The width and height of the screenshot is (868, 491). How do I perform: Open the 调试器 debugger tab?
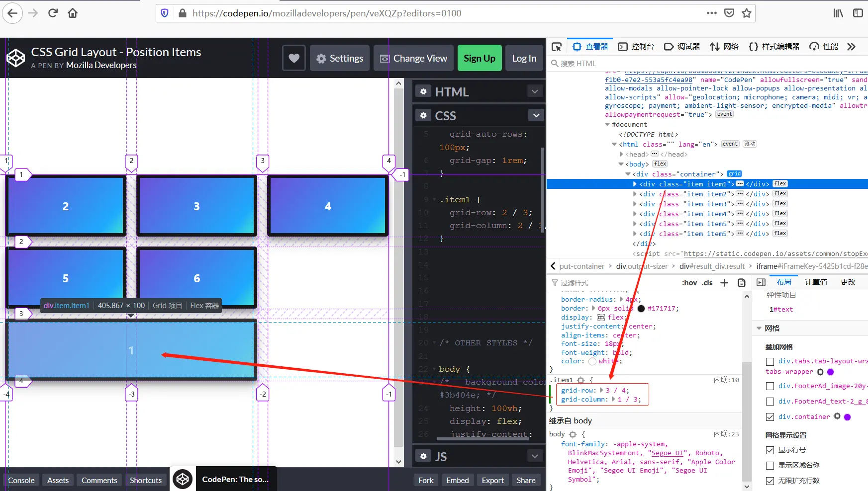click(x=682, y=47)
